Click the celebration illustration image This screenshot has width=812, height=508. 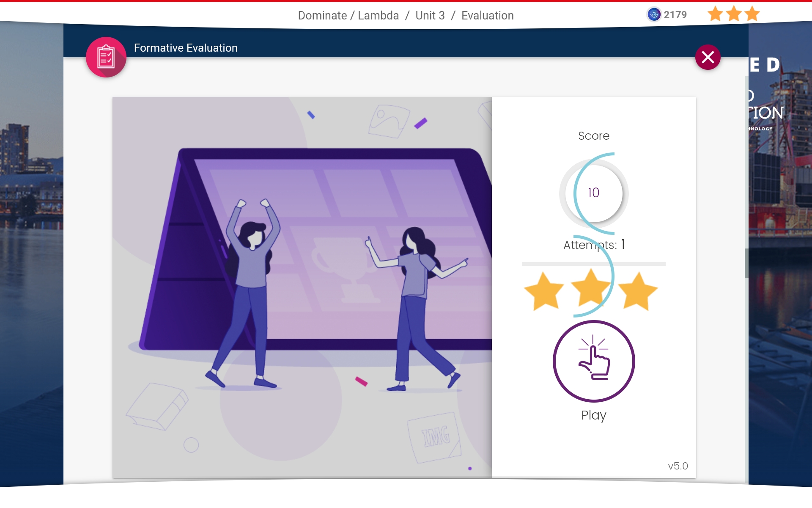tap(302, 287)
